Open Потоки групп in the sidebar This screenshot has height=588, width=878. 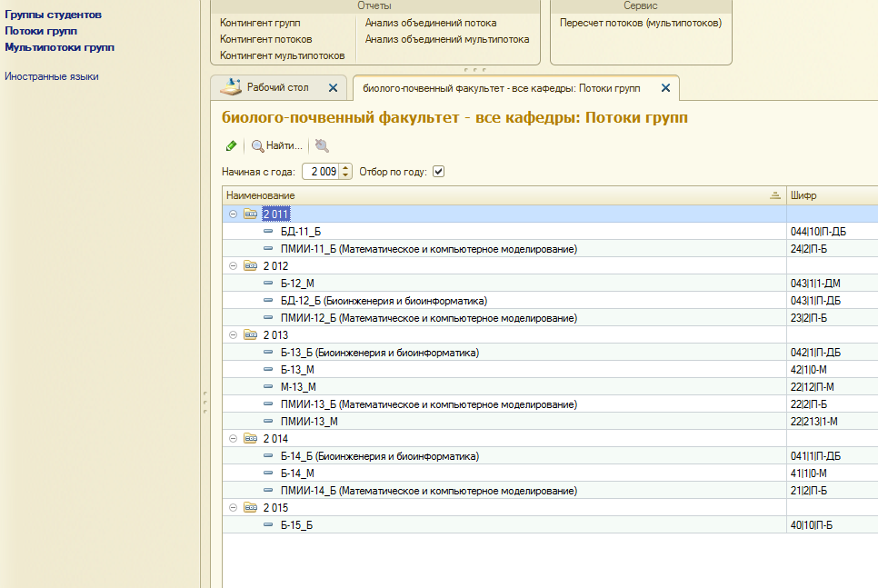[41, 31]
